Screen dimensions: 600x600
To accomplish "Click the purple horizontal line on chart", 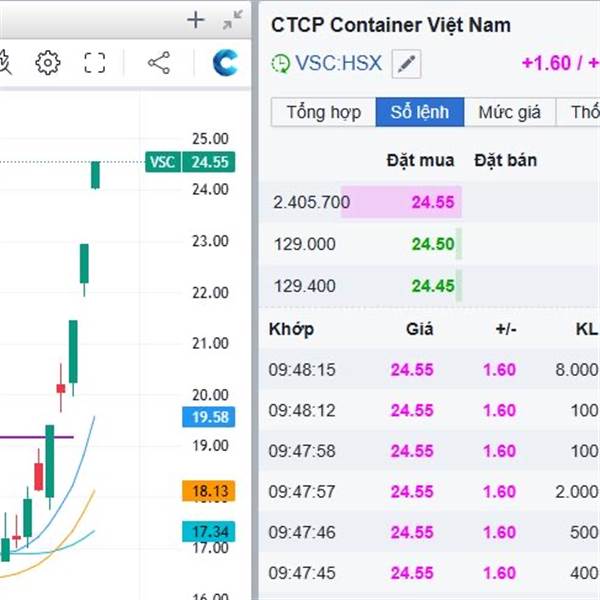I will point(37,437).
